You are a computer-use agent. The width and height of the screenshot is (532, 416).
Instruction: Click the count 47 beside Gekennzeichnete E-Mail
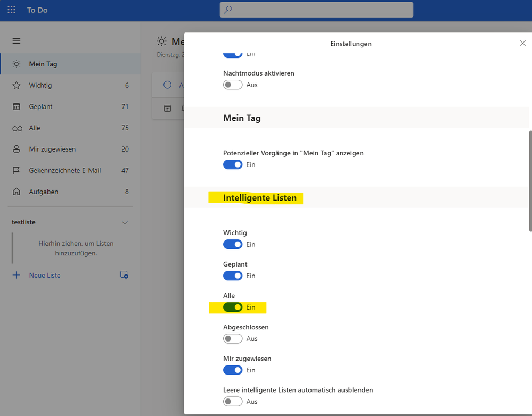coord(125,171)
